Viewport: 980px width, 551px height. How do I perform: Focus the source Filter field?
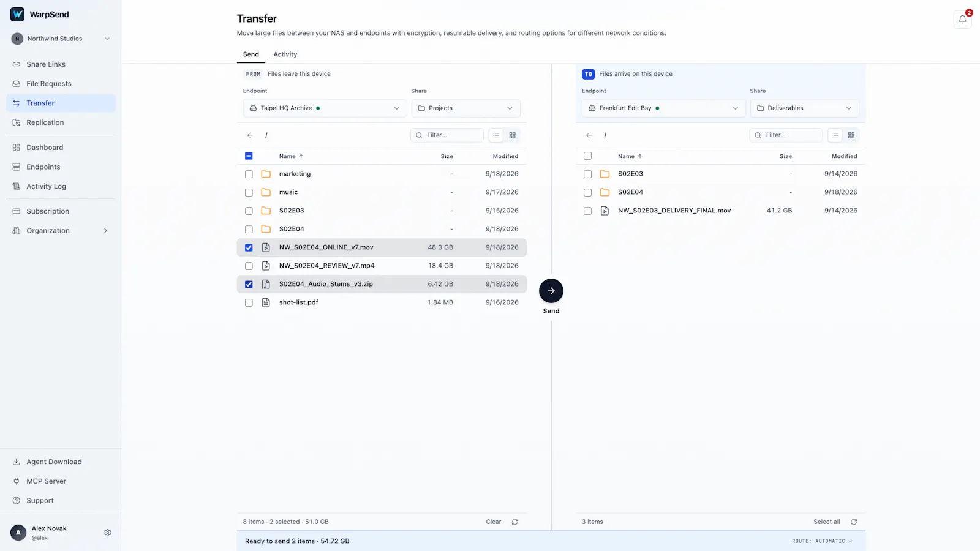(447, 135)
